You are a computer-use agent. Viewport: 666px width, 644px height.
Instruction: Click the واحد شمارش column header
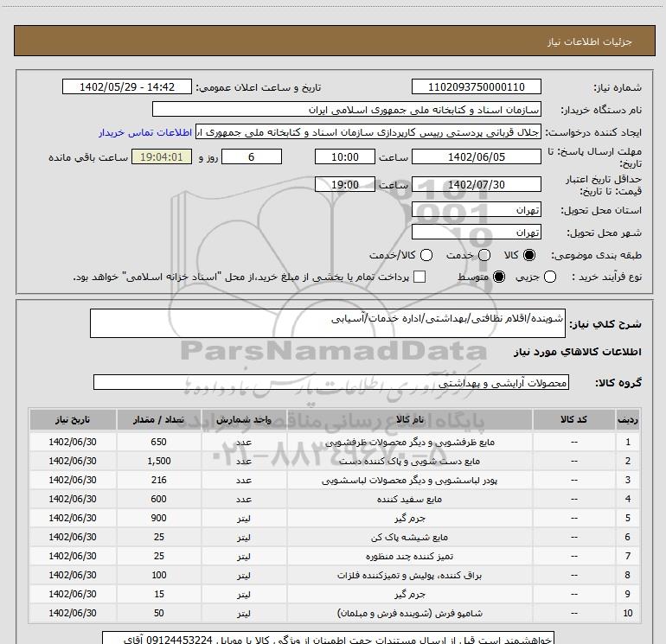[244, 420]
